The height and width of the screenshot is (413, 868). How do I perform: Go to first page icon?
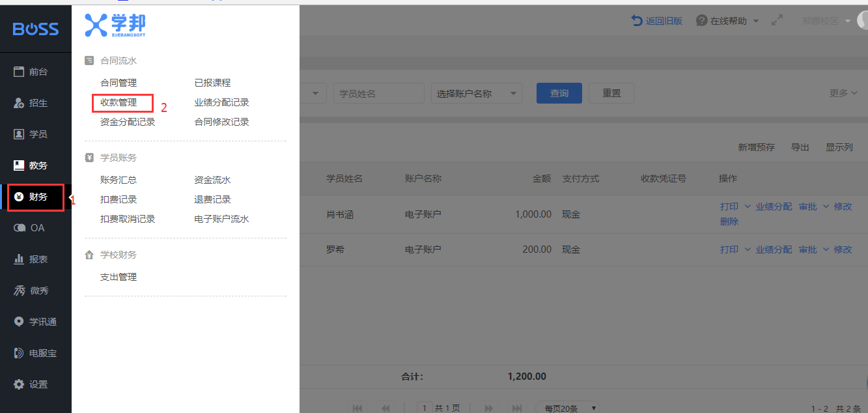point(357,408)
